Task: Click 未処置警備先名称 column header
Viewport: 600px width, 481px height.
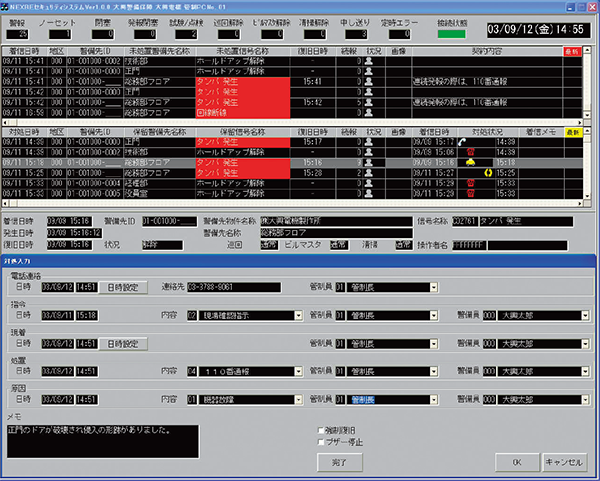Action: [159, 52]
